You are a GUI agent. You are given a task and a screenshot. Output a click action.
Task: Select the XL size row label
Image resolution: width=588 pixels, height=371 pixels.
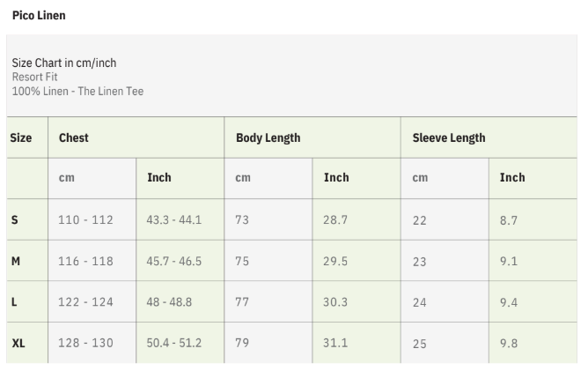(x=18, y=343)
